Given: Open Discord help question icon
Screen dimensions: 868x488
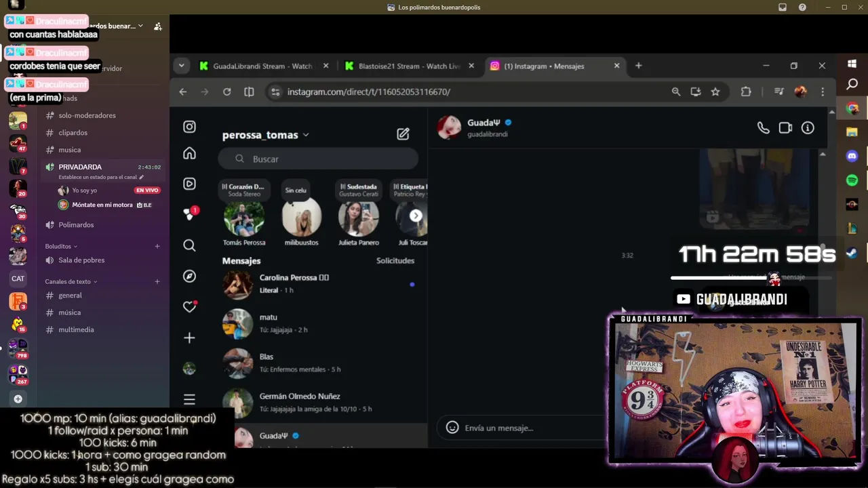Looking at the screenshot, I should (x=802, y=7).
